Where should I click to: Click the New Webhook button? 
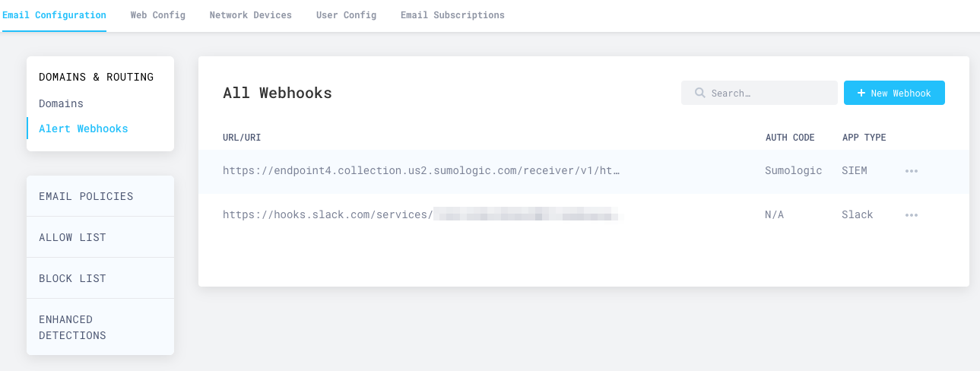pos(894,93)
